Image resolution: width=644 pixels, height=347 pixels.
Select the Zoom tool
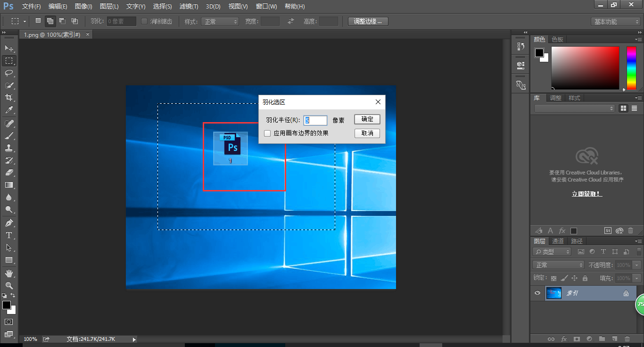9,285
